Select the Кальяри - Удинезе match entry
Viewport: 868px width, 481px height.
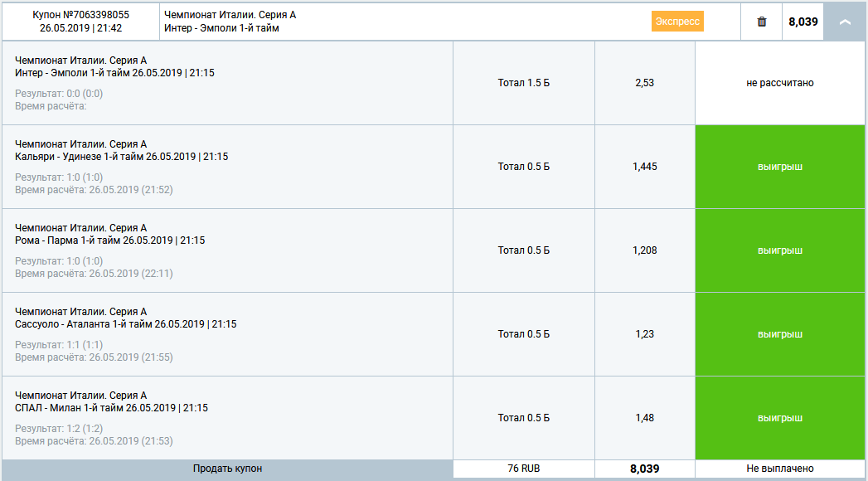(x=121, y=157)
